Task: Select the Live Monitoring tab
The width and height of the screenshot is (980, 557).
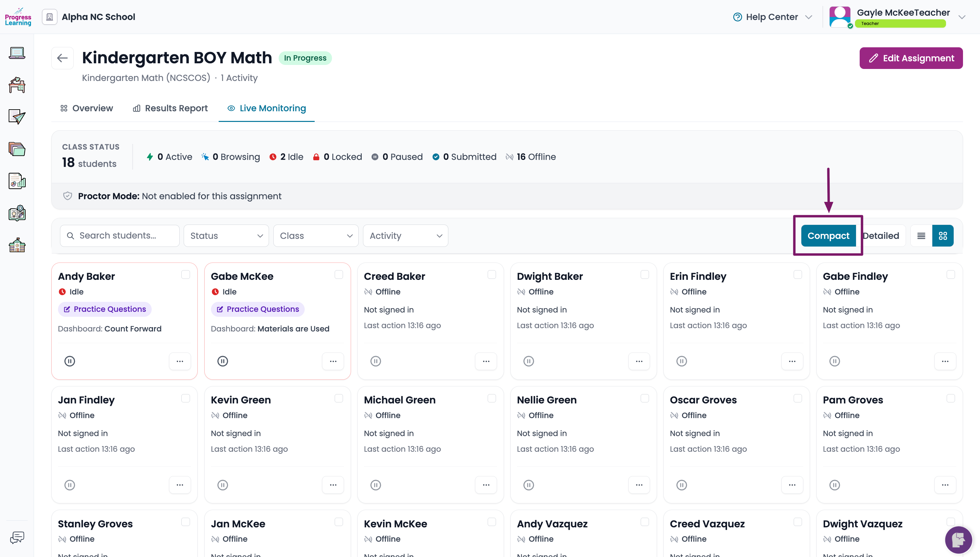Action: 267,108
